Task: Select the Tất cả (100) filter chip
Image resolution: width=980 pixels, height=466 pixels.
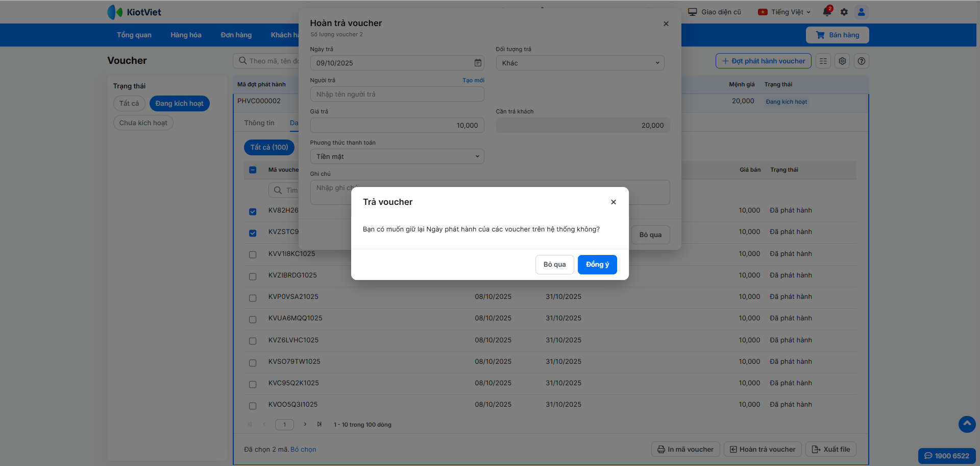Action: (269, 147)
